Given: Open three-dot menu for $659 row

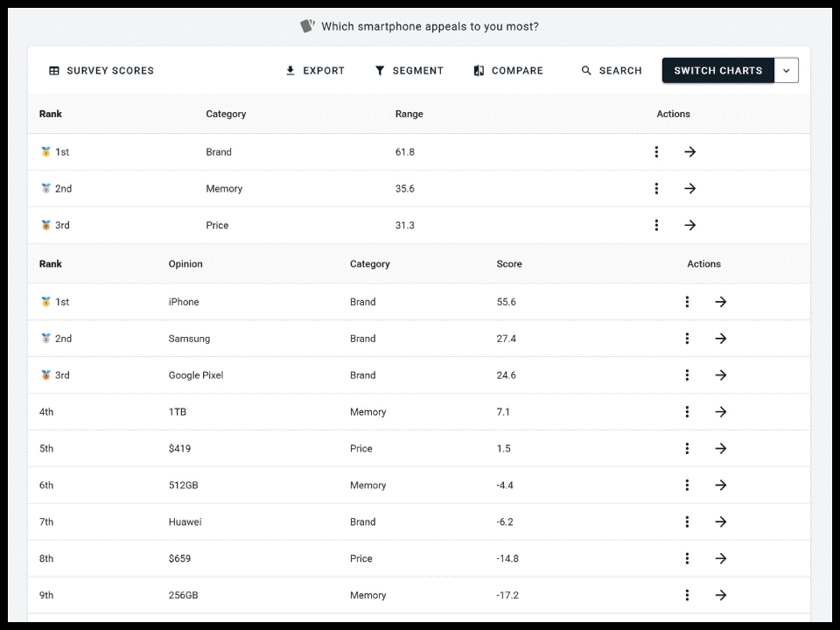Looking at the screenshot, I should pyautogui.click(x=687, y=558).
